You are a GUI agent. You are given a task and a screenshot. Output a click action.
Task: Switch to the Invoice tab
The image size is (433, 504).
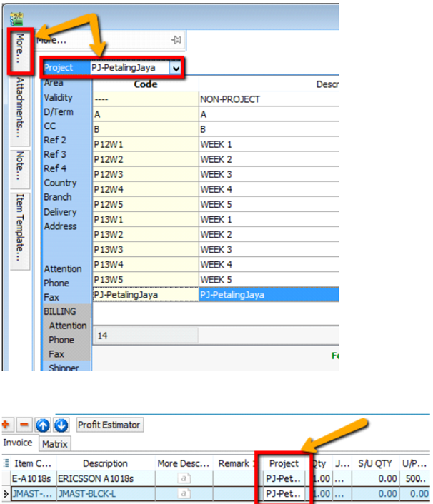click(18, 443)
